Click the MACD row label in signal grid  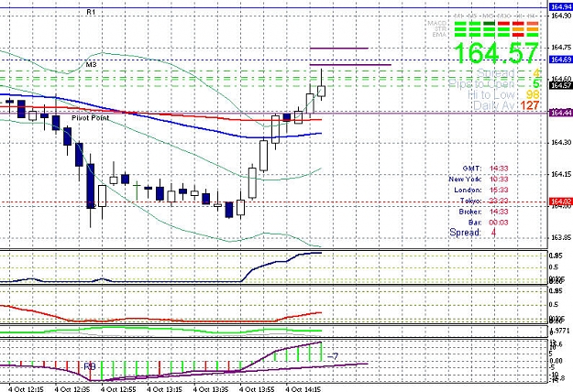[x=437, y=24]
